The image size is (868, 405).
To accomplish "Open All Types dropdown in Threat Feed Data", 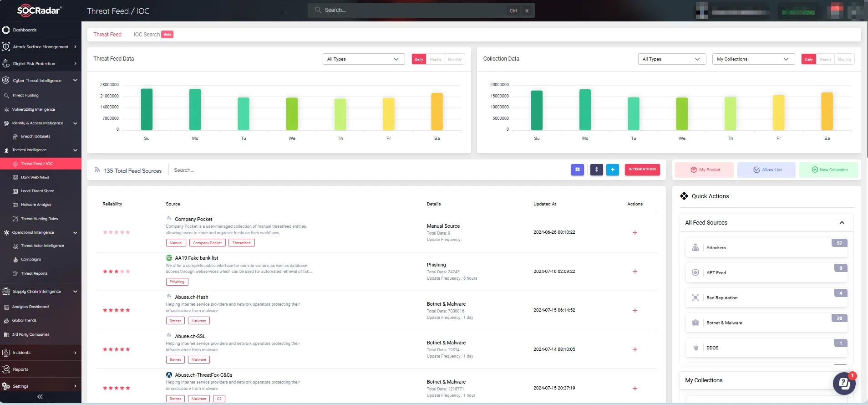I will tap(363, 59).
